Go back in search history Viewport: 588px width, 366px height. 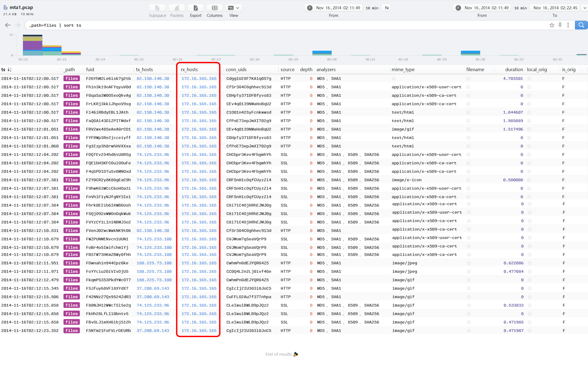[x=8, y=25]
